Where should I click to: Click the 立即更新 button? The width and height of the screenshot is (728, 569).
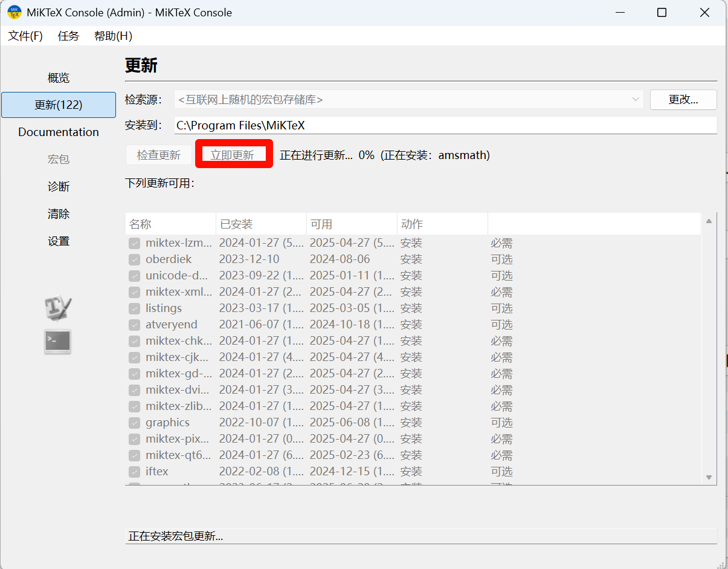(x=233, y=155)
